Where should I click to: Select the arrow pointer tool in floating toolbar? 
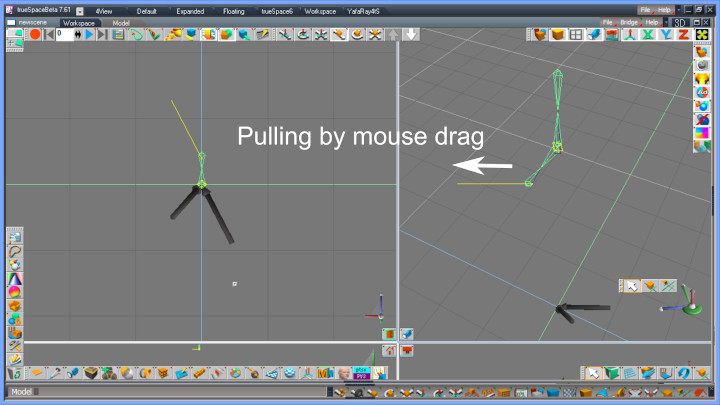(x=632, y=286)
